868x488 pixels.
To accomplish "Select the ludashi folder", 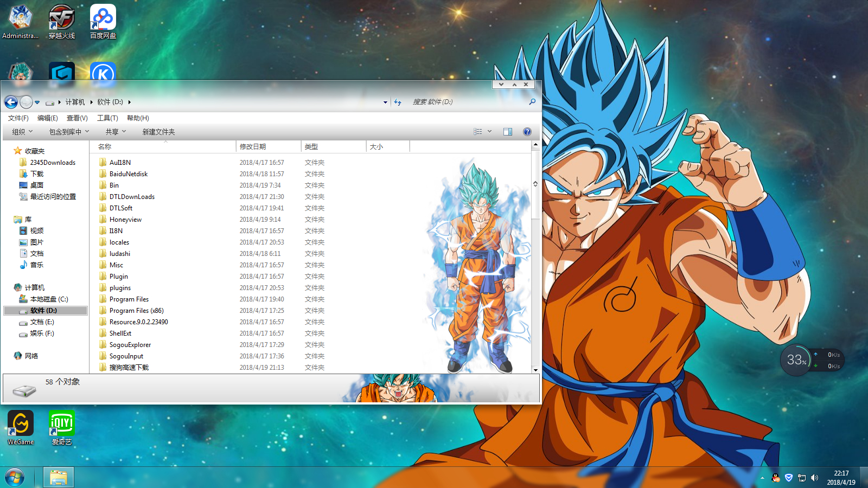I will point(120,253).
